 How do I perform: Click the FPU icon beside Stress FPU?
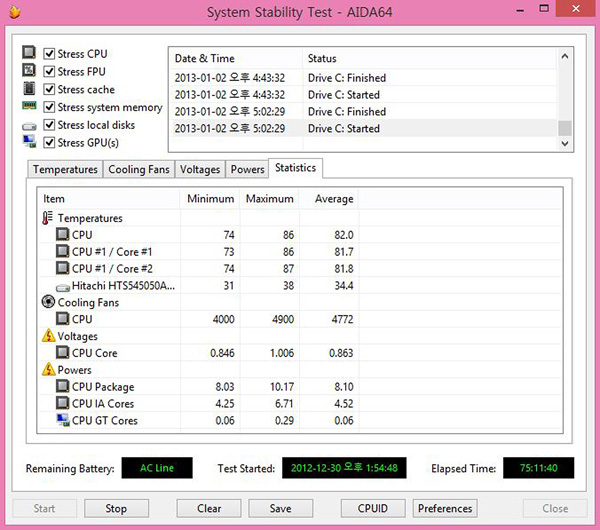click(x=29, y=70)
